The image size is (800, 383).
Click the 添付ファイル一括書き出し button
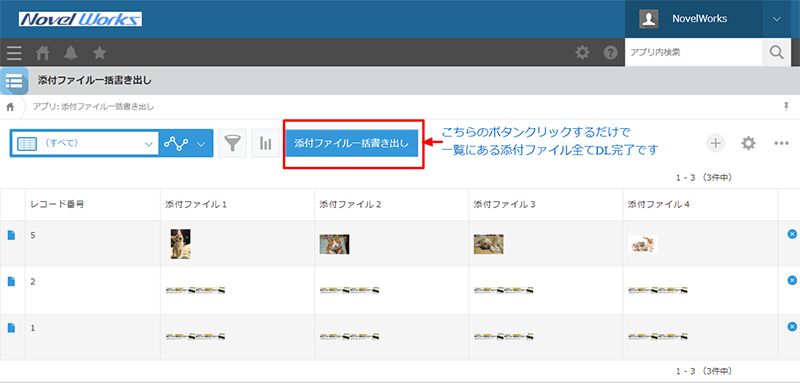click(x=352, y=143)
